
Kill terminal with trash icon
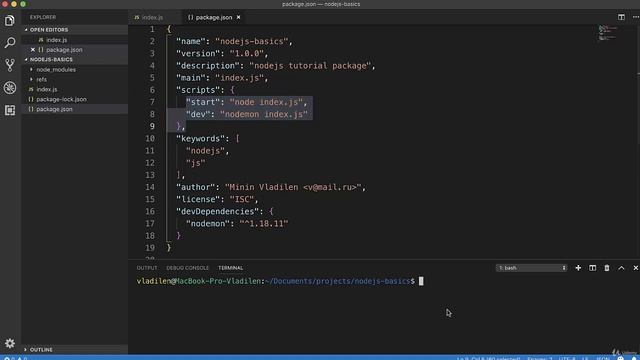coord(607,268)
